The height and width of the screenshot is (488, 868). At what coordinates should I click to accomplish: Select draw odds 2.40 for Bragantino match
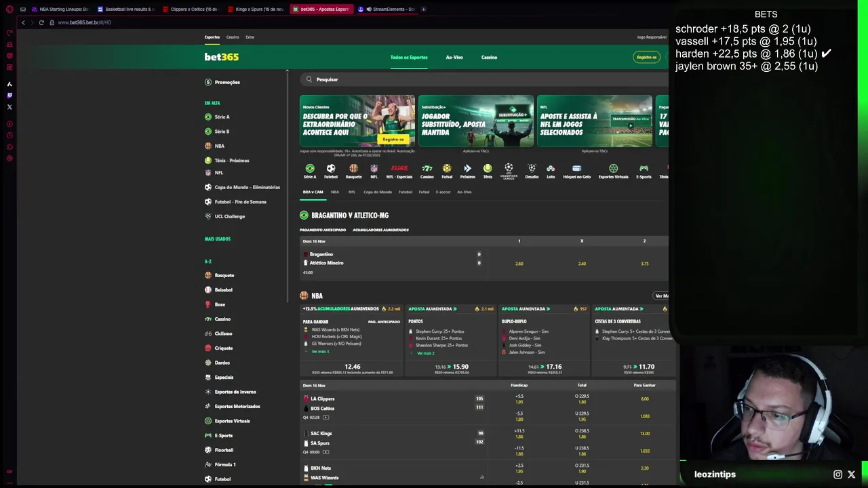582,264
